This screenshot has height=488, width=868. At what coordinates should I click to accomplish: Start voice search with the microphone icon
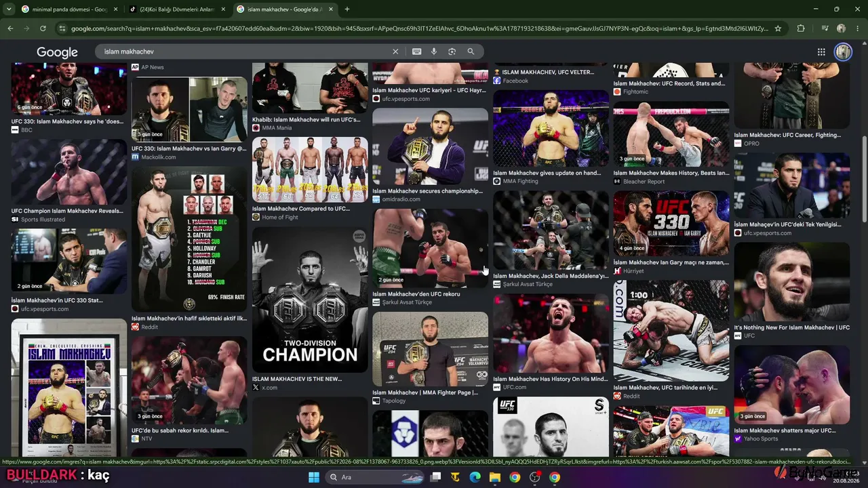pyautogui.click(x=434, y=52)
